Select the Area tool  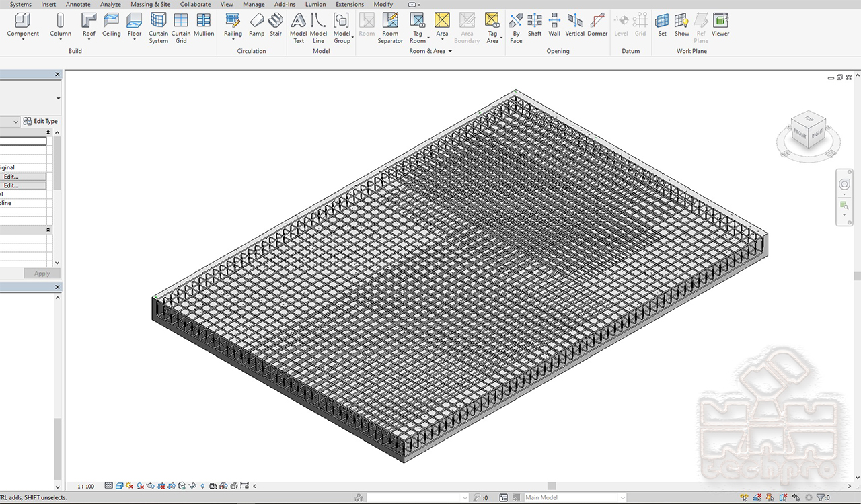[x=442, y=25]
